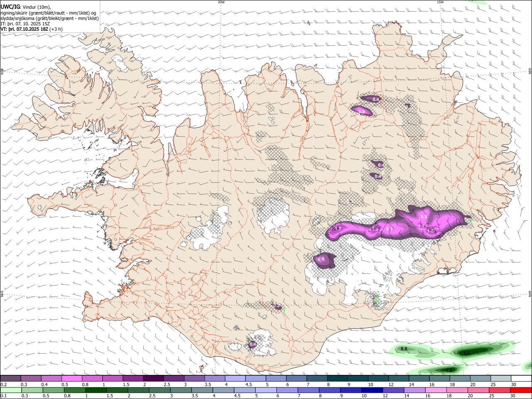Pick the 0.2 dark mauve swatch, top legend row
This screenshot has height=399, width=532.
click(10, 379)
